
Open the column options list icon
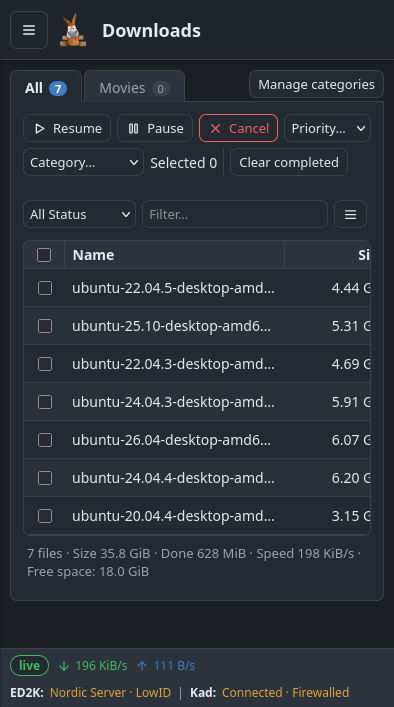(x=350, y=214)
